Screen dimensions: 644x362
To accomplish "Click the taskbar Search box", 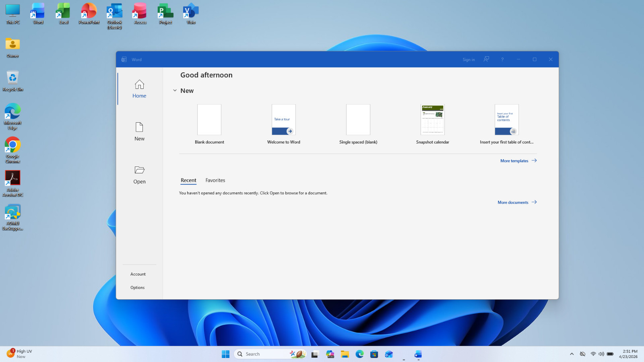I will 270,354.
